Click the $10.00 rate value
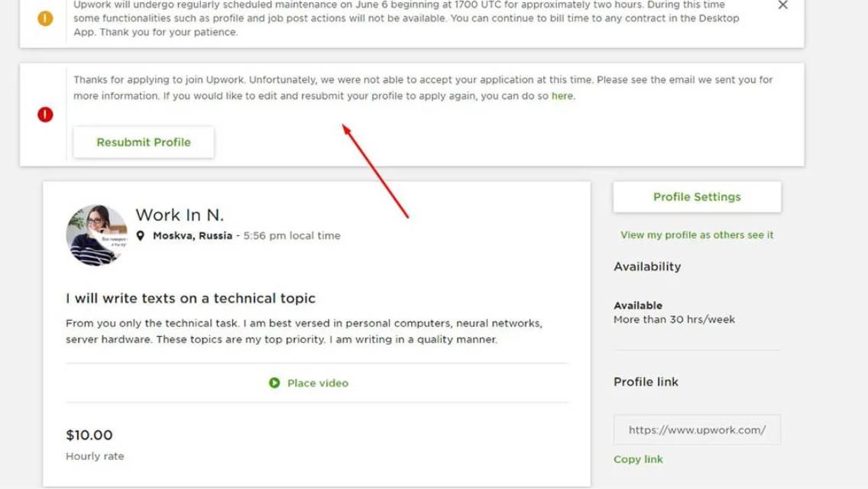Viewport: 868px width, 489px height. click(89, 436)
